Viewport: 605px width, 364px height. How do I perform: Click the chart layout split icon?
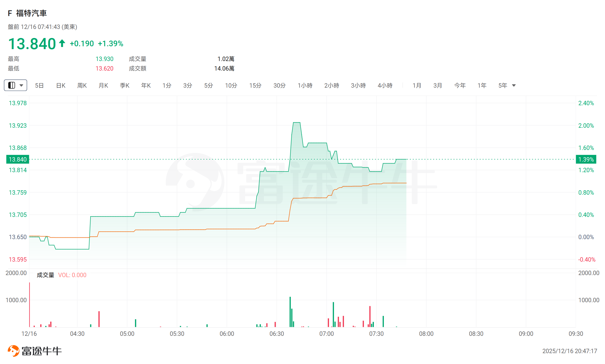point(12,85)
